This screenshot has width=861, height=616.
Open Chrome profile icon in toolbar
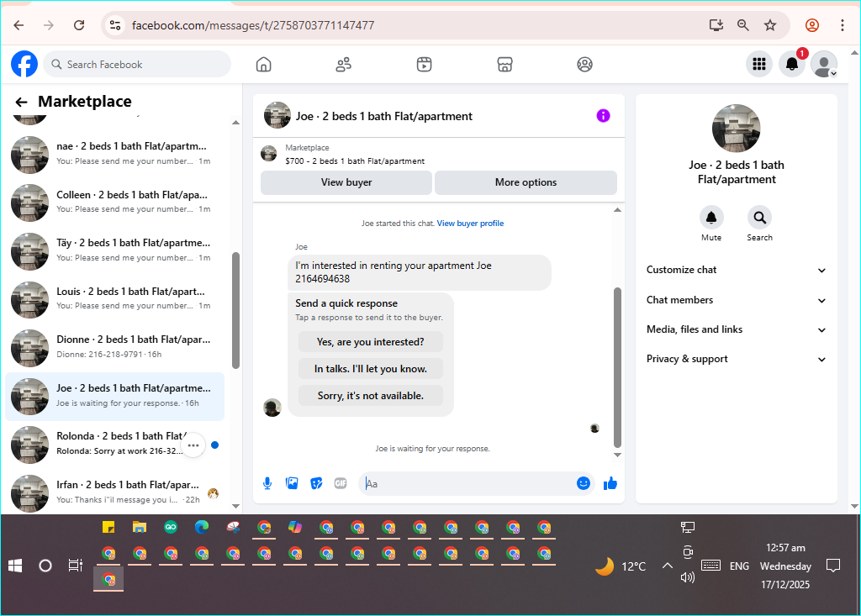tap(811, 25)
